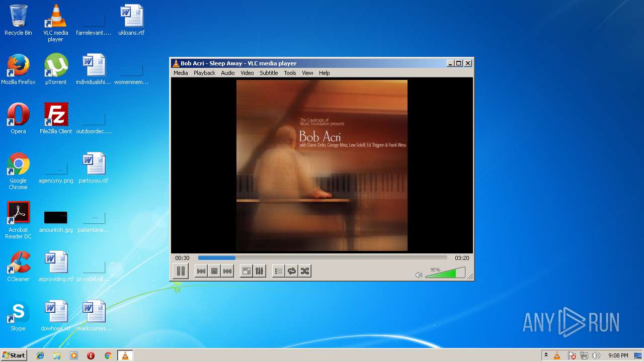Show extended settings equalizer button
Viewport: 644px width, 362px height.
pyautogui.click(x=260, y=271)
